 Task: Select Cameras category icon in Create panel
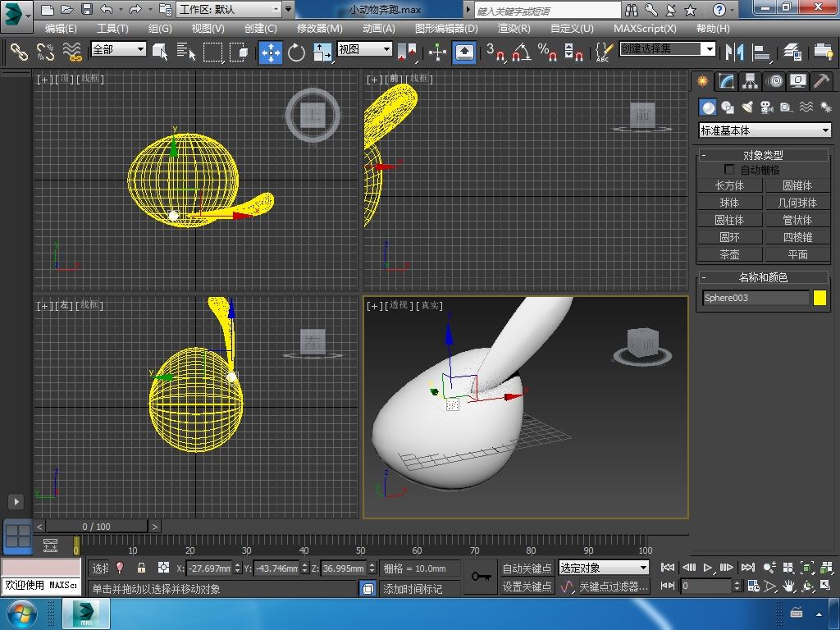[767, 107]
